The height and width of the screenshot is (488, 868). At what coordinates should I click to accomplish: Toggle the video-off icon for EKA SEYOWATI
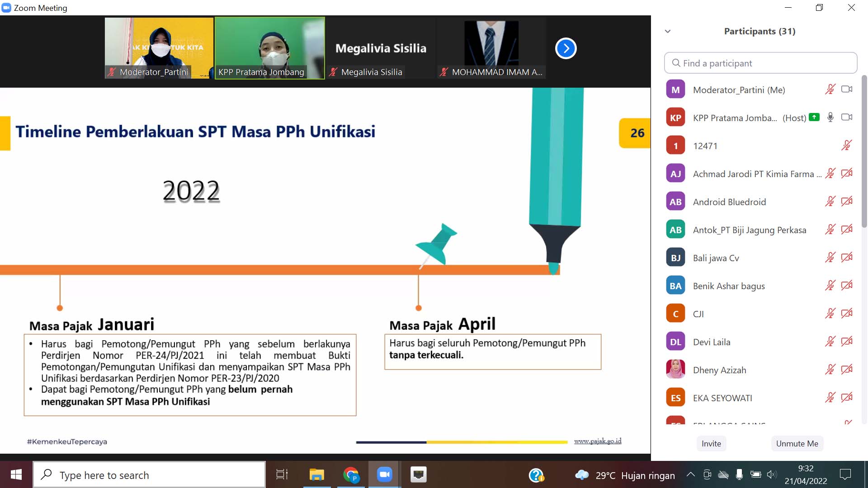coord(846,398)
